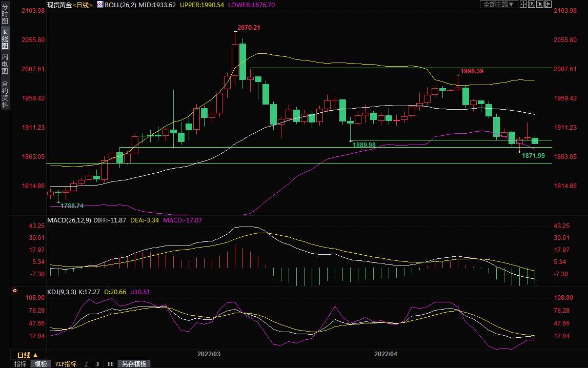Click the small marker icon left of KDJ
The image size is (588, 368).
click(14, 291)
